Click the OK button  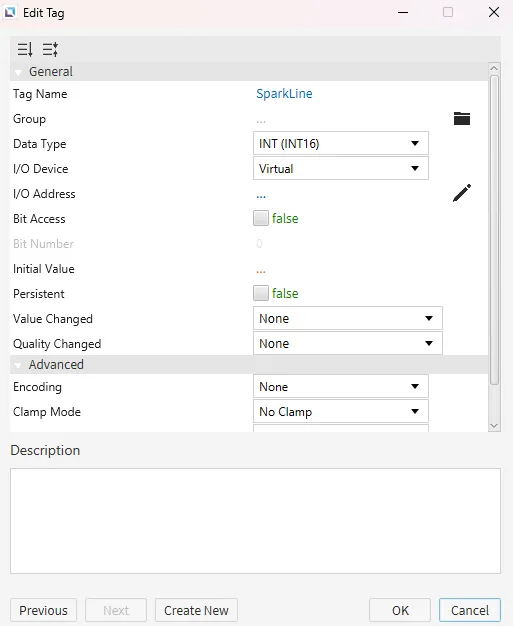[400, 610]
